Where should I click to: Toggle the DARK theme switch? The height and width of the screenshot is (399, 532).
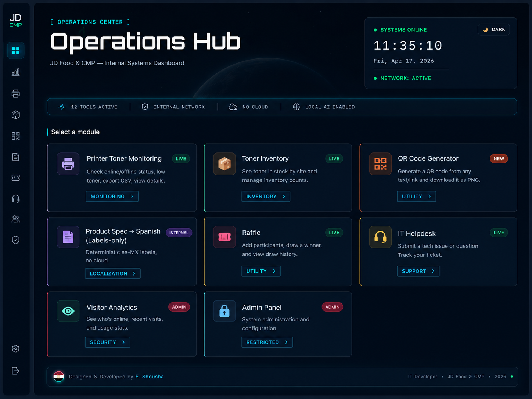click(x=494, y=29)
